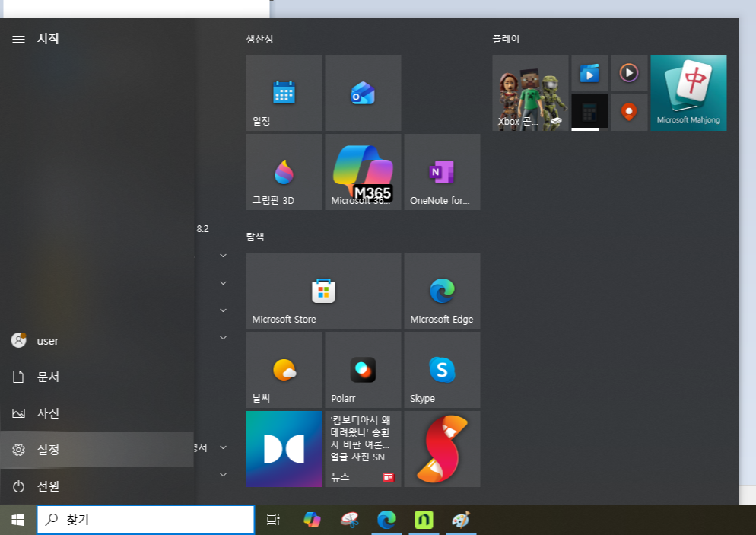Open the 일정 calendar tile
756x535 pixels.
point(284,93)
